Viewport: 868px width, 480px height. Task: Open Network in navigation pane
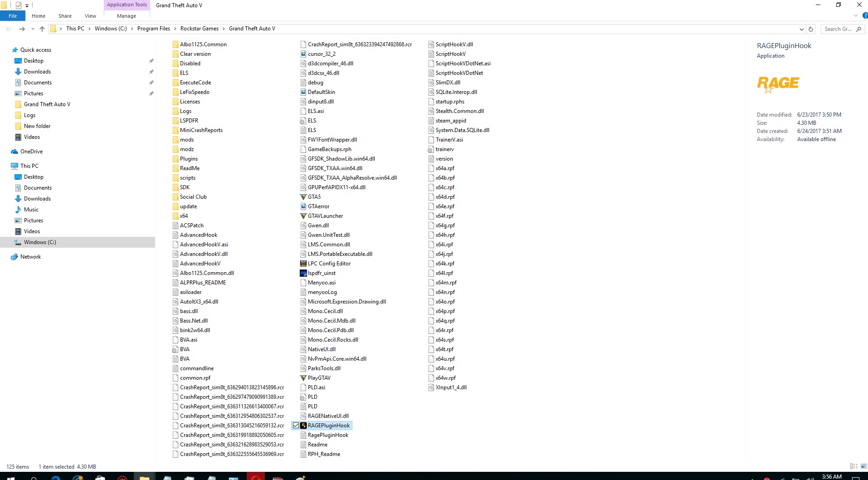pos(30,257)
